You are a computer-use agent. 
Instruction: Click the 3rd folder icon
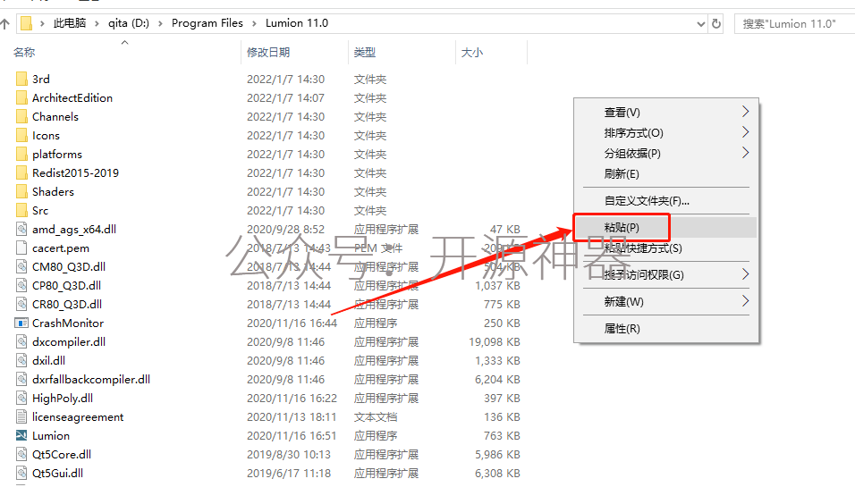[21, 79]
